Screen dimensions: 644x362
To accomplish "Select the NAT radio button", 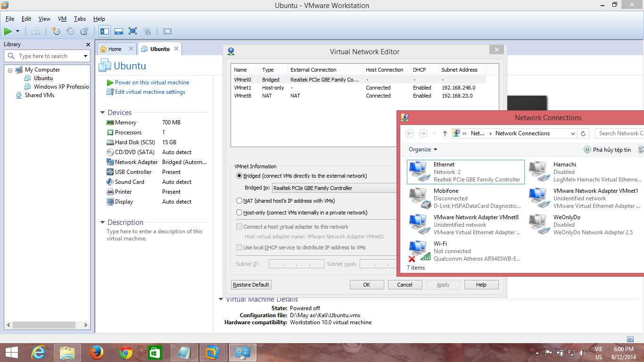I will click(239, 201).
